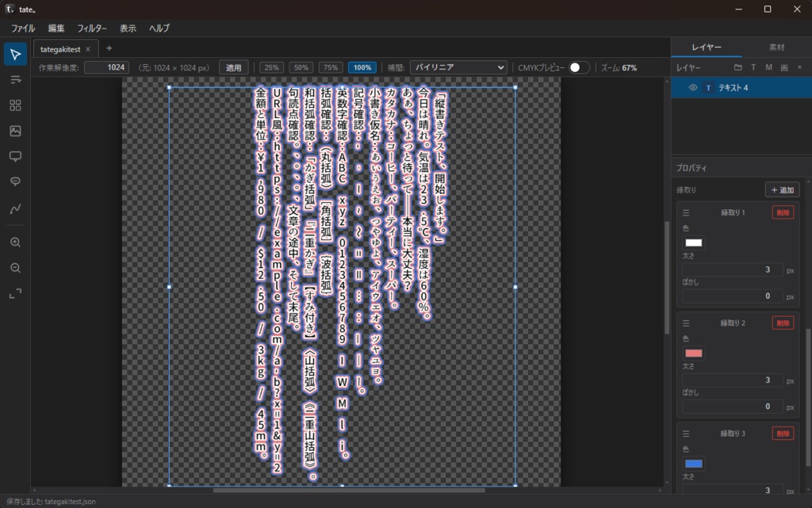Switch to the レイヤー panel tab
Screen dimensions: 812x508
coord(707,47)
